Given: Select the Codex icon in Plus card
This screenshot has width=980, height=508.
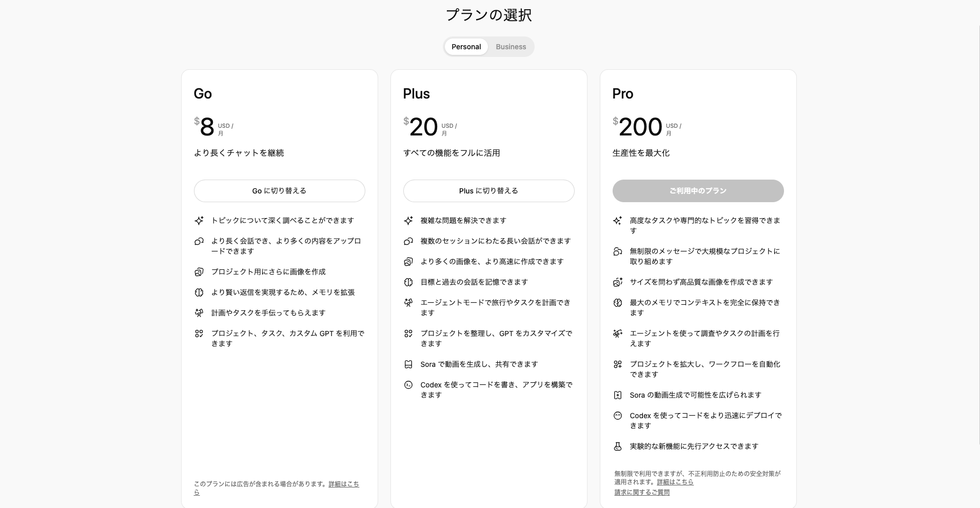Looking at the screenshot, I should pyautogui.click(x=408, y=384).
